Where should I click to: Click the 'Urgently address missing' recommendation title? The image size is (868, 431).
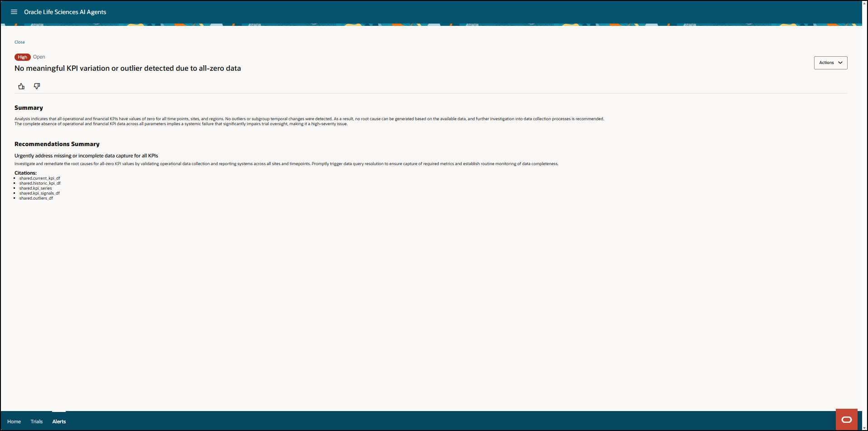point(86,156)
